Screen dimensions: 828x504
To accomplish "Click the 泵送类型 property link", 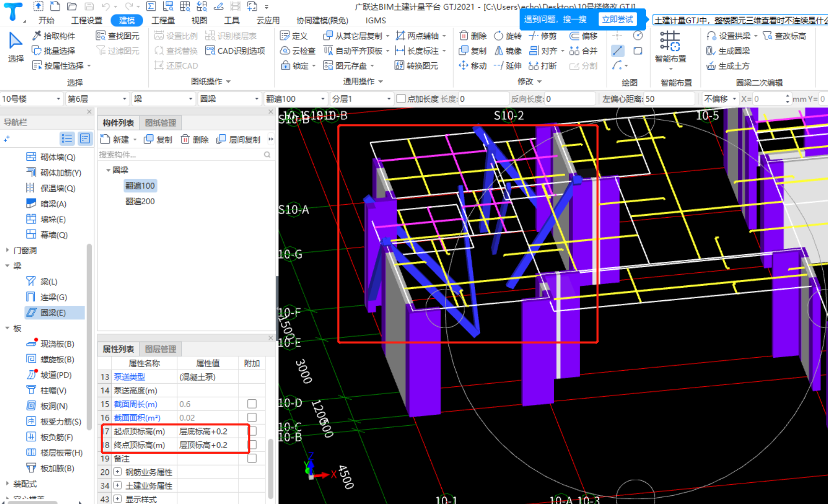I will (130, 377).
